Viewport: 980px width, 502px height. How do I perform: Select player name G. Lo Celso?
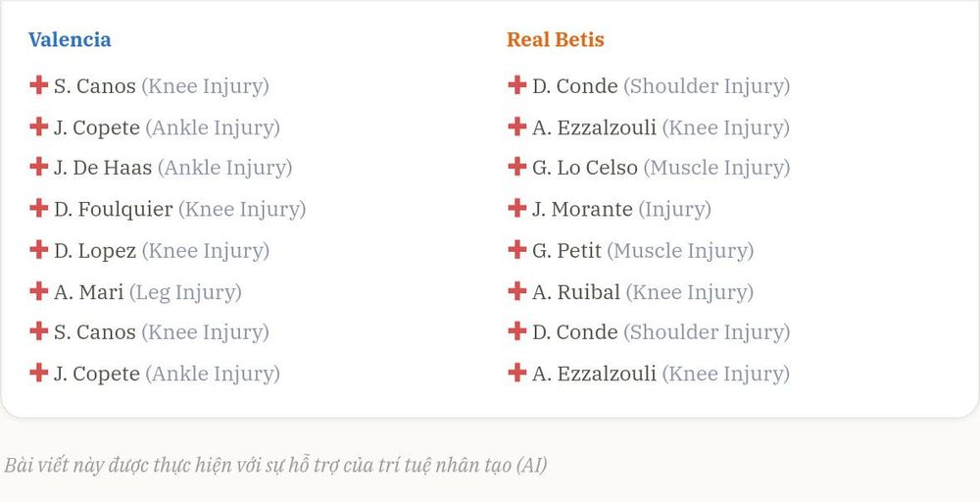[x=585, y=169]
